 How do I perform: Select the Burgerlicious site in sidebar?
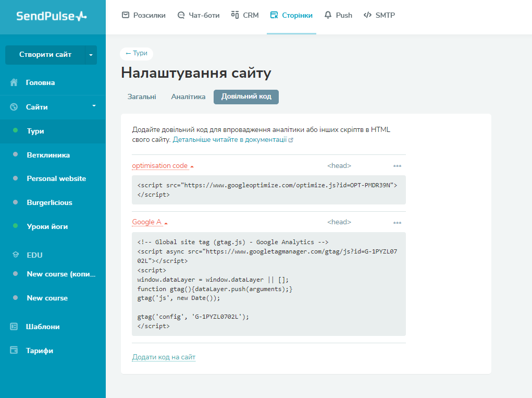(x=50, y=202)
